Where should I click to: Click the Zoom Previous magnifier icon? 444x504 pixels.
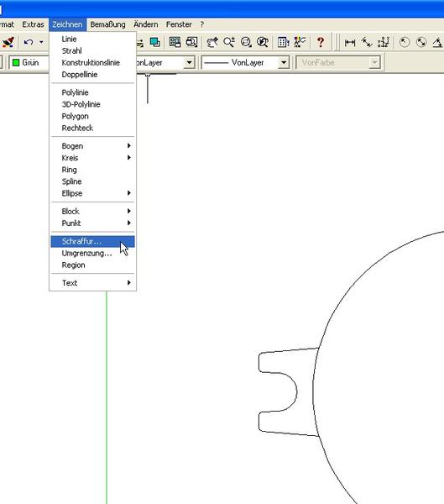(263, 42)
